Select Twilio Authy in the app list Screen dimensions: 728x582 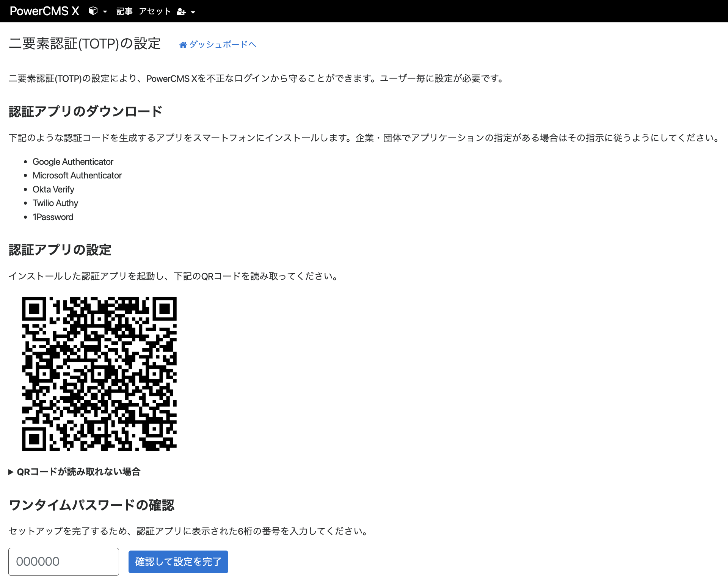click(x=55, y=203)
